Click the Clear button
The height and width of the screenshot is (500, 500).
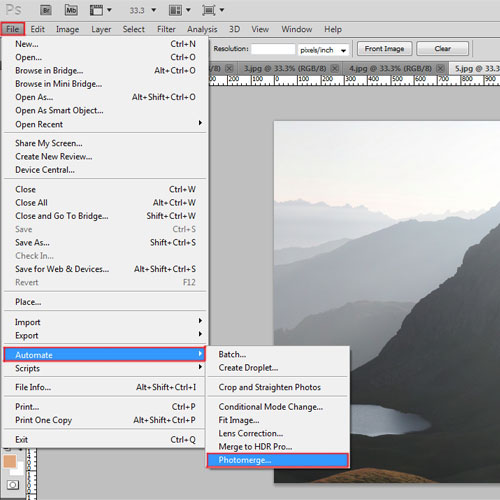tap(442, 49)
